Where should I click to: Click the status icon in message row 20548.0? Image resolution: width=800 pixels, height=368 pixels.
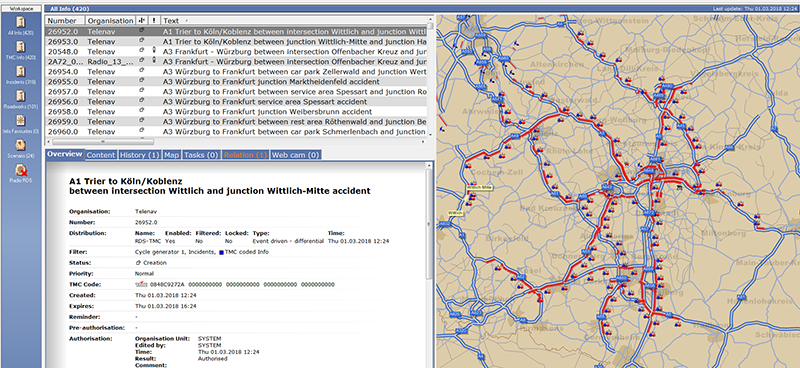142,51
